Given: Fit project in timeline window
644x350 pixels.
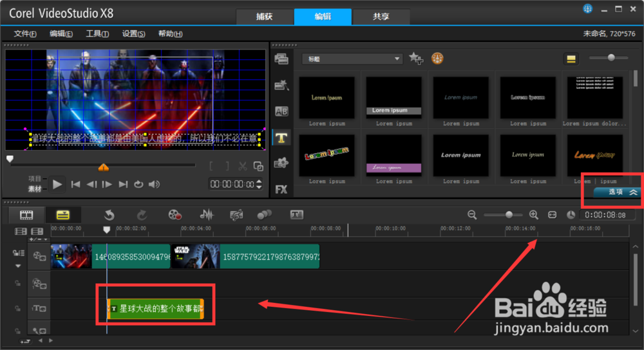Looking at the screenshot, I should pos(552,215).
